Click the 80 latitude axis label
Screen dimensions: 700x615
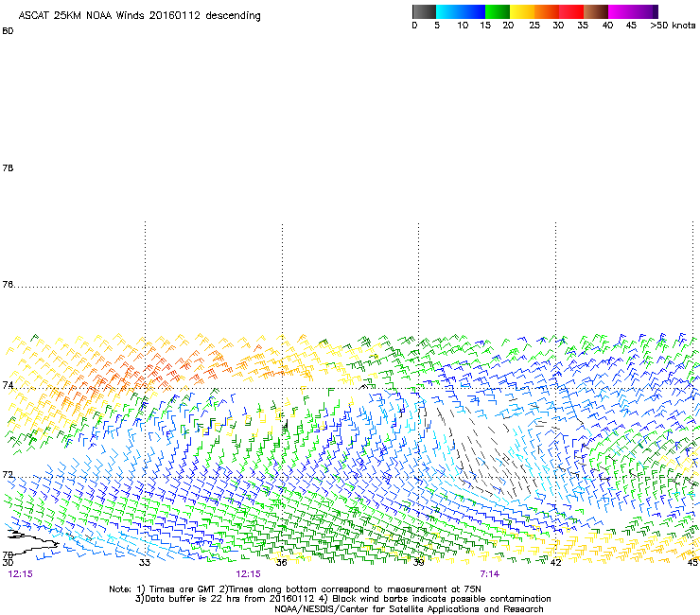coord(8,31)
